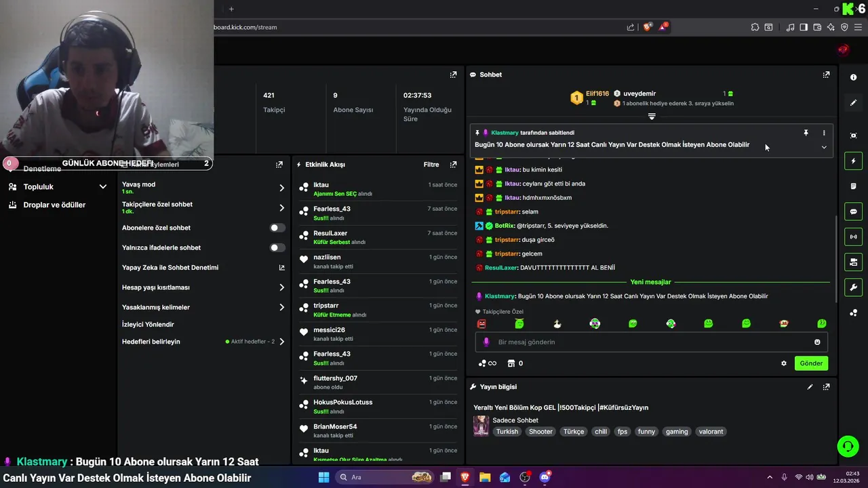Click the green Gönder button
This screenshot has height=488, width=868.
pos(811,363)
